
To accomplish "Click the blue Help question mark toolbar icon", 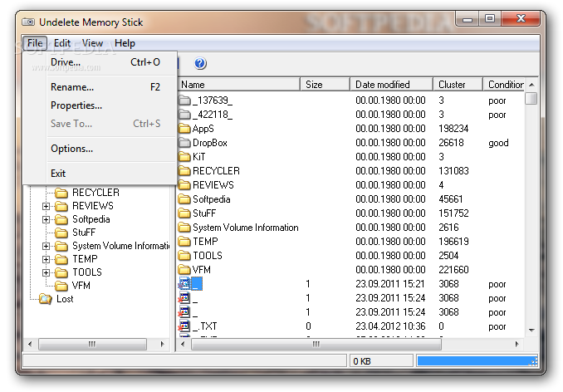I will [x=200, y=63].
